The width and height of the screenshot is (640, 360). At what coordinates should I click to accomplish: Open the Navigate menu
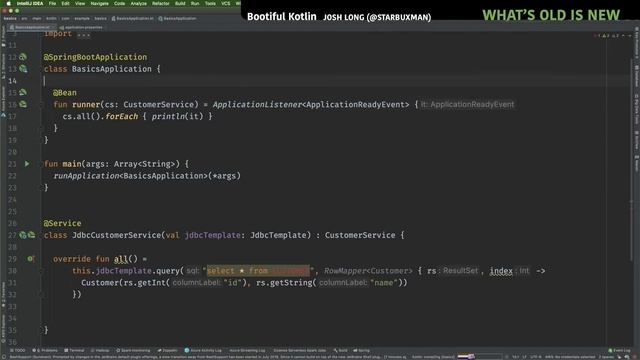(100, 3)
